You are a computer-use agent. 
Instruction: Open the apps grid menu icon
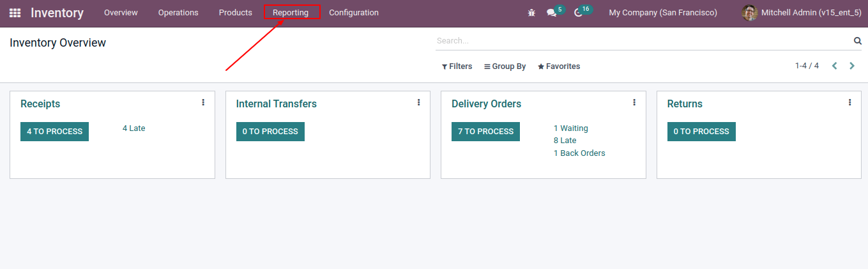pos(15,13)
